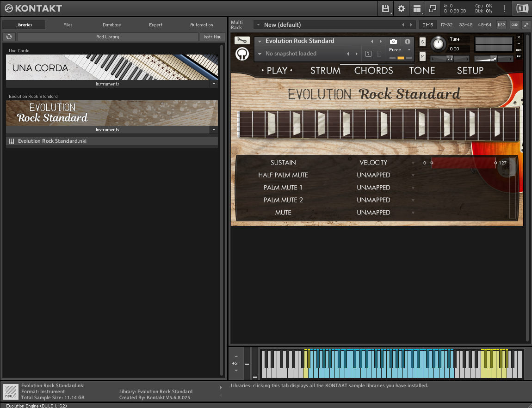Open the SETUP tab
532x408 pixels.
pyautogui.click(x=470, y=71)
